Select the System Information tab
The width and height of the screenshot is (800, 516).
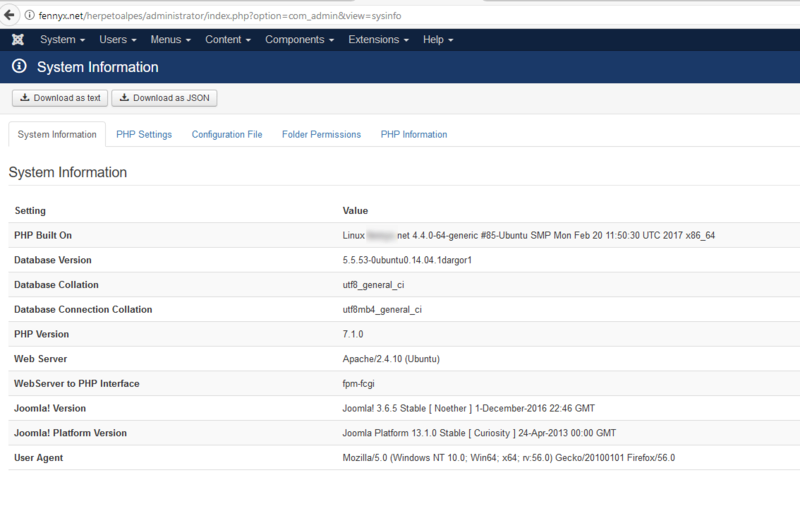pos(57,134)
